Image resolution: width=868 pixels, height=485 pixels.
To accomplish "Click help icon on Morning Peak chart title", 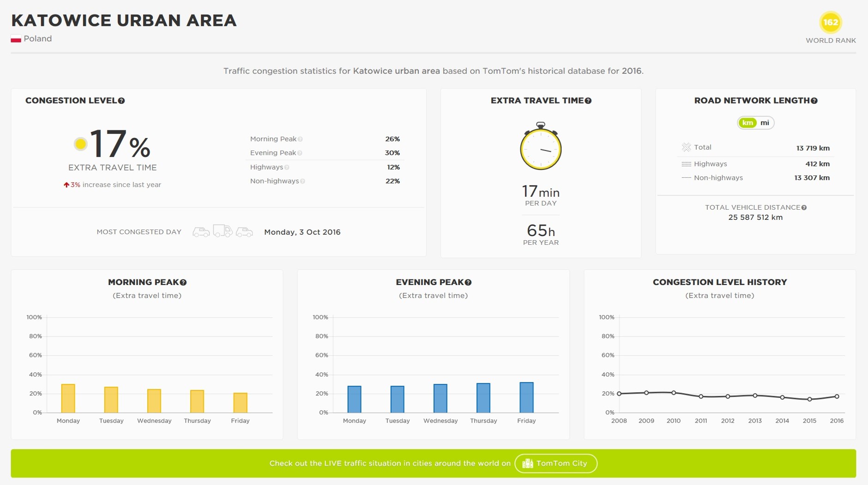I will pyautogui.click(x=183, y=283).
